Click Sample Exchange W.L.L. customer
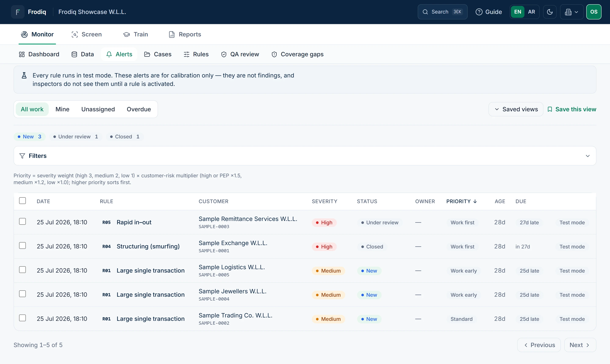The width and height of the screenshot is (610, 364). tap(233, 243)
